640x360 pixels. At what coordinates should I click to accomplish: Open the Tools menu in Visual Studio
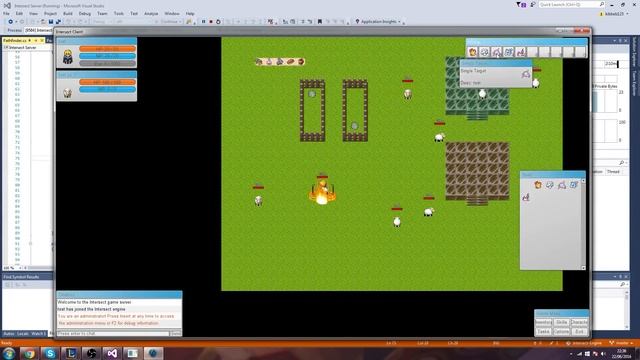click(118, 13)
